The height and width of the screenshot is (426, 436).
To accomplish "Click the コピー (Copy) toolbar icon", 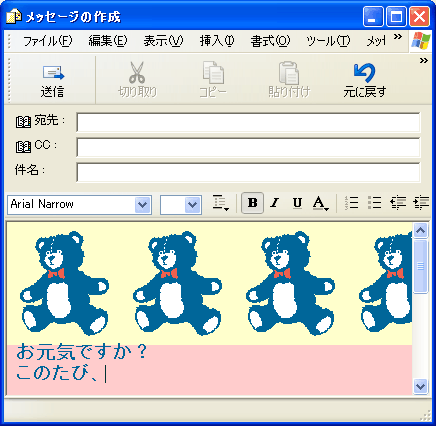I will tap(213, 73).
